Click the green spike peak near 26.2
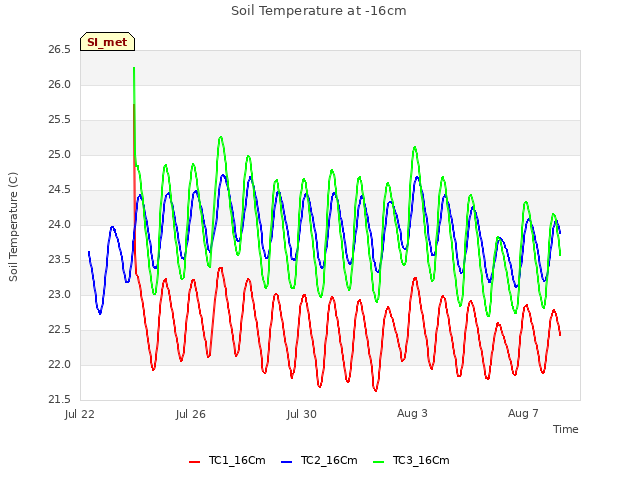The height and width of the screenshot is (480, 640). [134, 68]
